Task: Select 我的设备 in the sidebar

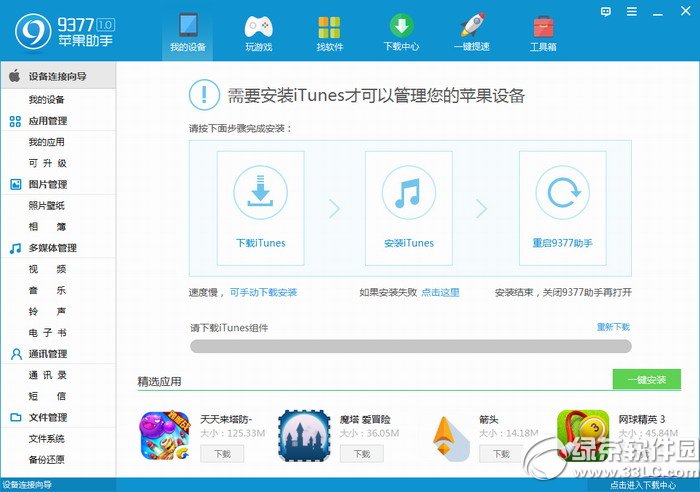Action: [46, 99]
